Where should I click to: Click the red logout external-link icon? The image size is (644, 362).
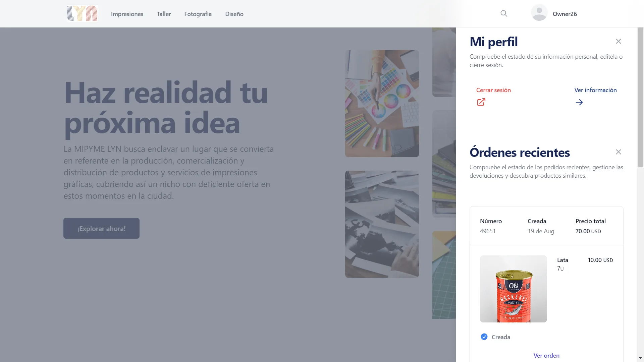[x=481, y=102]
